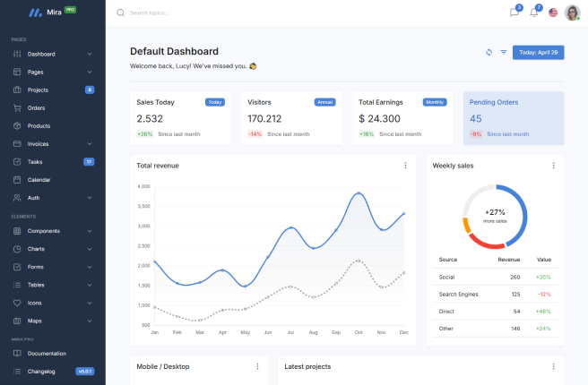Expand the Pages chevron
Viewport: 588px width, 385px height.
(90, 72)
